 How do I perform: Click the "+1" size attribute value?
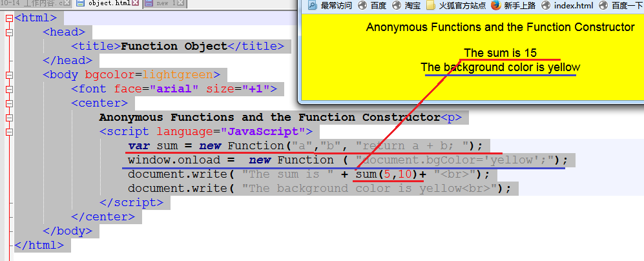[x=255, y=89]
